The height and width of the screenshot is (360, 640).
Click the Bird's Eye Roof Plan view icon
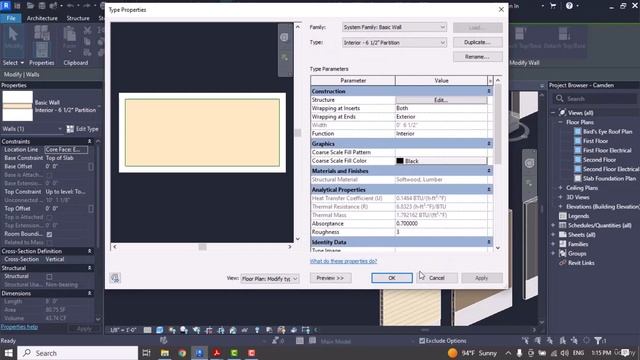pyautogui.click(x=578, y=131)
